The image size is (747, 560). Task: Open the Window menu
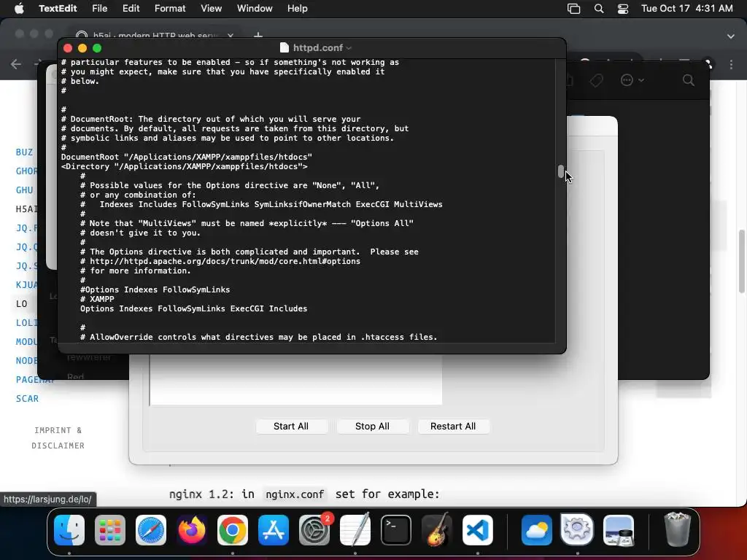click(x=255, y=9)
